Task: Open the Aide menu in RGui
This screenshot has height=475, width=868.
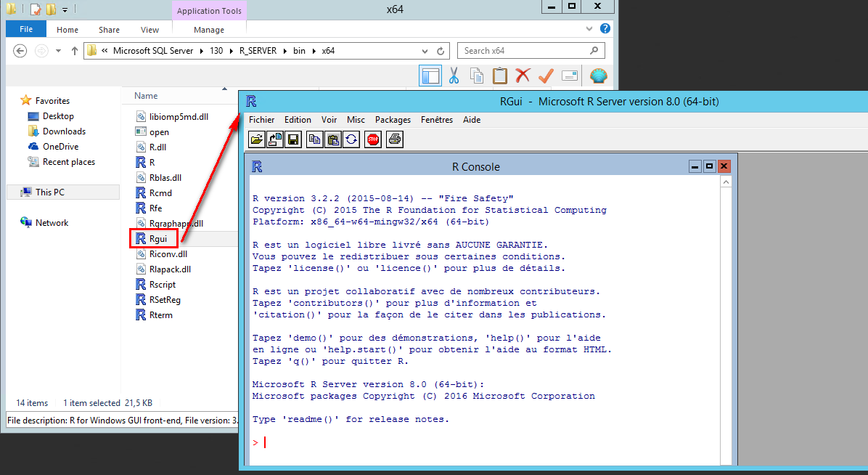Action: coord(472,120)
